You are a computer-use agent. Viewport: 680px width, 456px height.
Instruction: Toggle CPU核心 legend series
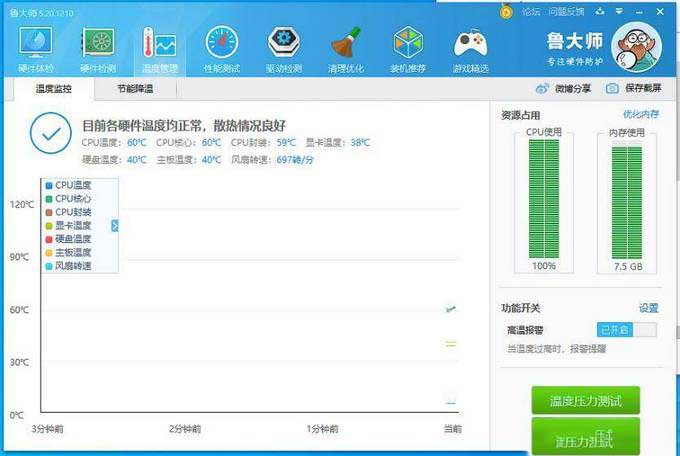(68, 199)
